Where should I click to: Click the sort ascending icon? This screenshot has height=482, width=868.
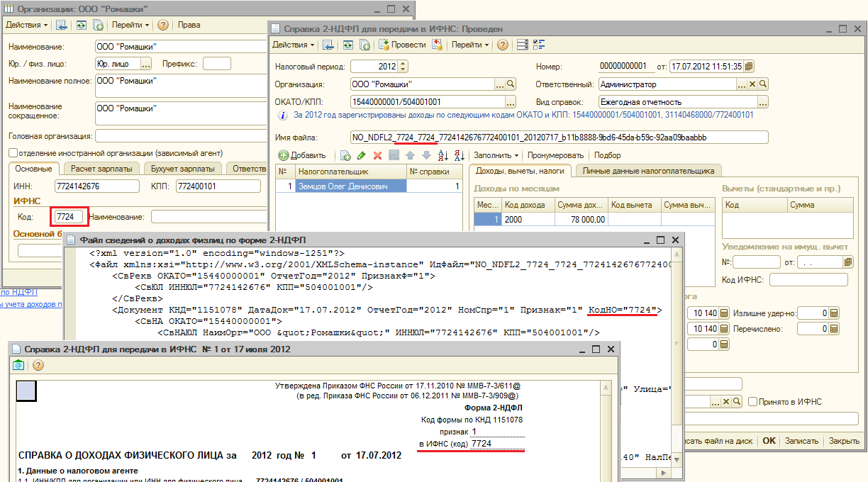(x=443, y=155)
